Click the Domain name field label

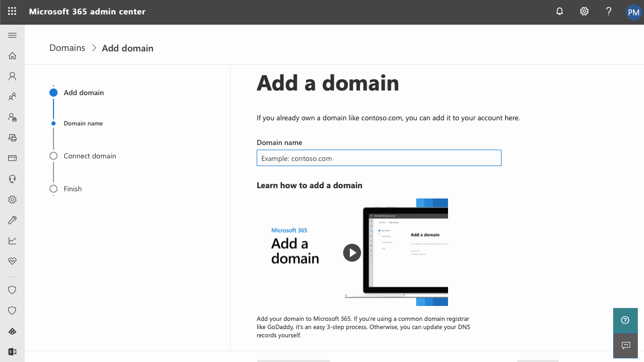[x=279, y=142]
